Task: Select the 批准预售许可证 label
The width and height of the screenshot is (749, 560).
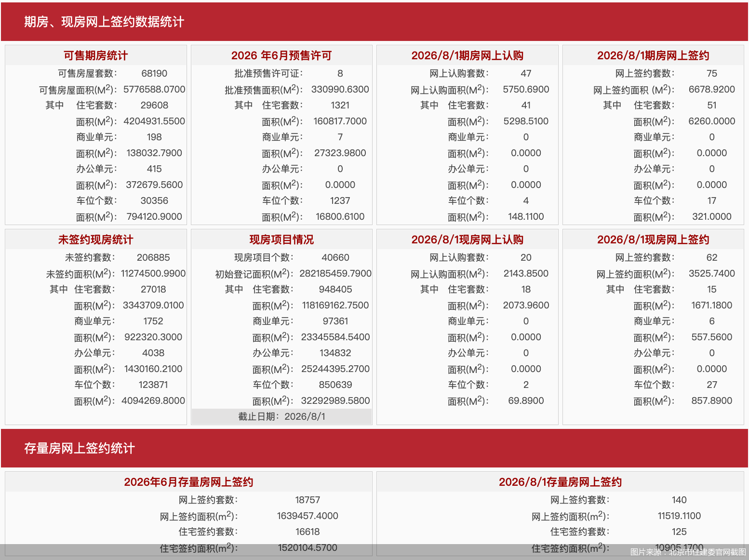Action: click(x=268, y=73)
